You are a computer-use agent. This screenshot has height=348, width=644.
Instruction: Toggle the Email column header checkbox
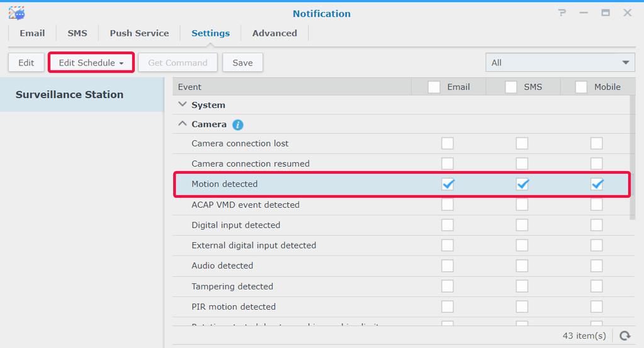click(434, 87)
